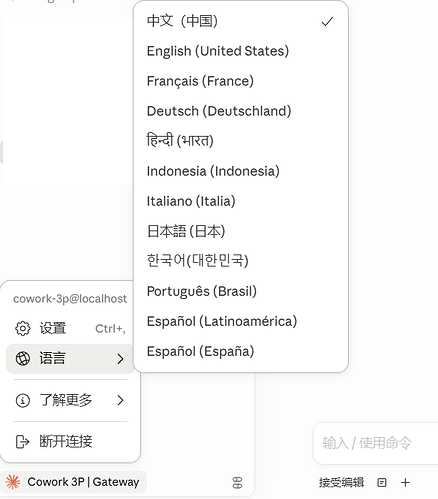The height and width of the screenshot is (499, 438).
Task: Pick हिन्दी (भारत) language entry
Action: pyautogui.click(x=241, y=141)
